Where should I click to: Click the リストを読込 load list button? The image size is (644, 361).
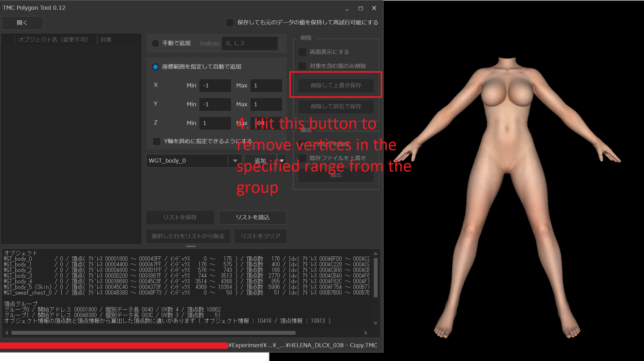[252, 217]
